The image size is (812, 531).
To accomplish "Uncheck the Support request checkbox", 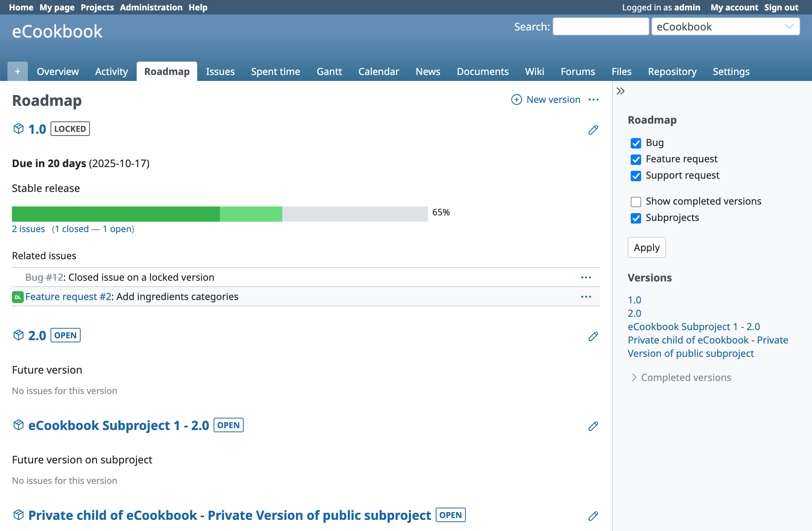I will [636, 176].
